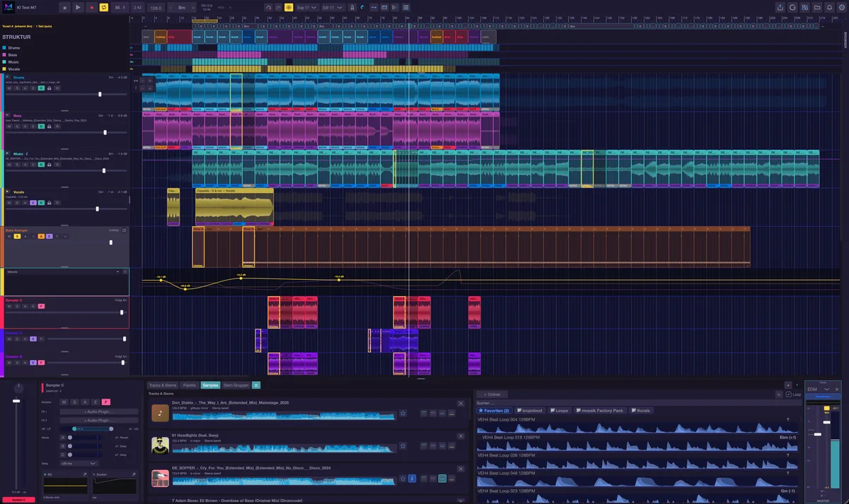Enable the Loop checkbox in the browser
The height and width of the screenshot is (504, 849).
(x=789, y=394)
